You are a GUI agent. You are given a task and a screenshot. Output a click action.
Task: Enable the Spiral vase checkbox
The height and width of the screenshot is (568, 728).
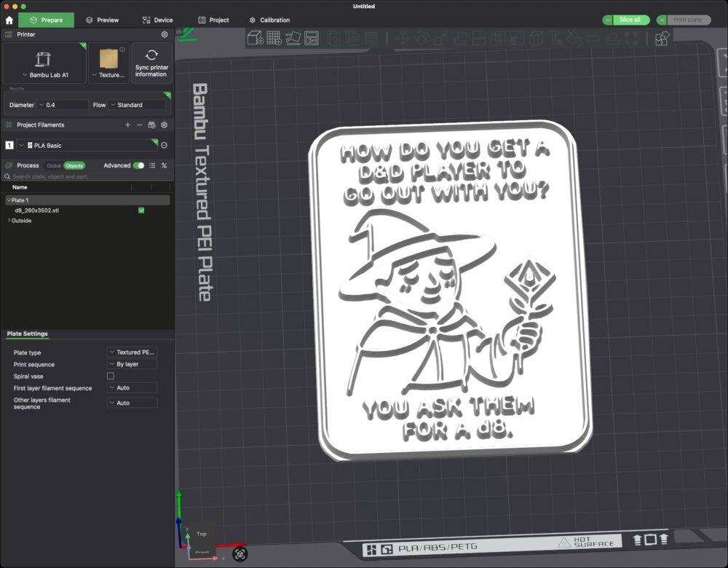pos(111,376)
